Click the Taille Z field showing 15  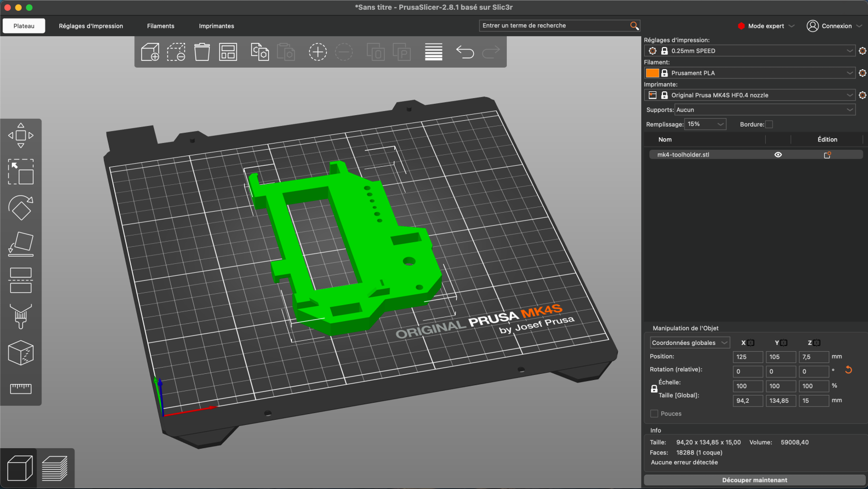[x=814, y=400]
